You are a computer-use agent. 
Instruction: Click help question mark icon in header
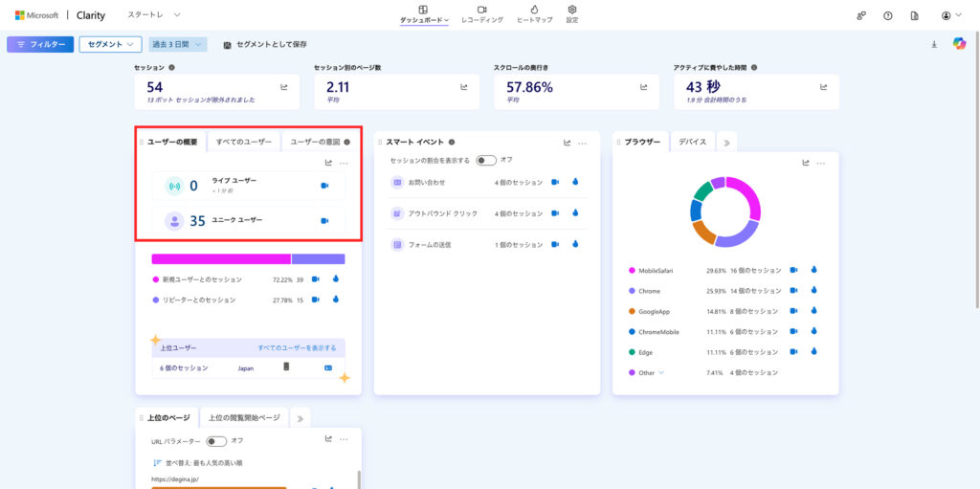(887, 16)
